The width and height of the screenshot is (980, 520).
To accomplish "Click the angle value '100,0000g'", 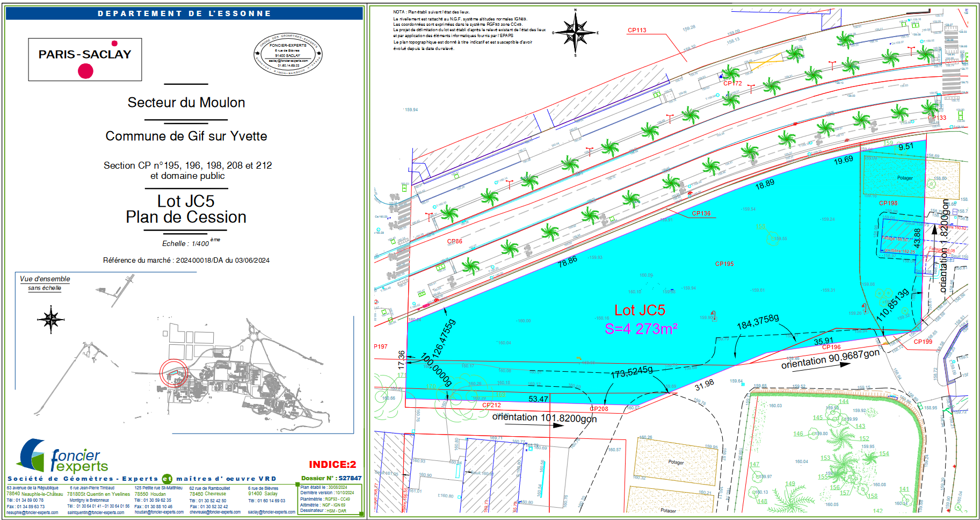I will tap(437, 370).
